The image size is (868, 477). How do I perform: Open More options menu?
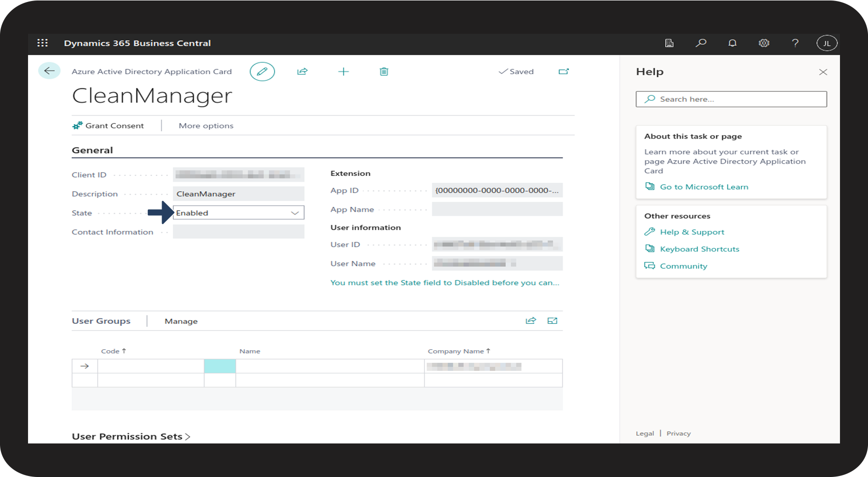pyautogui.click(x=206, y=126)
